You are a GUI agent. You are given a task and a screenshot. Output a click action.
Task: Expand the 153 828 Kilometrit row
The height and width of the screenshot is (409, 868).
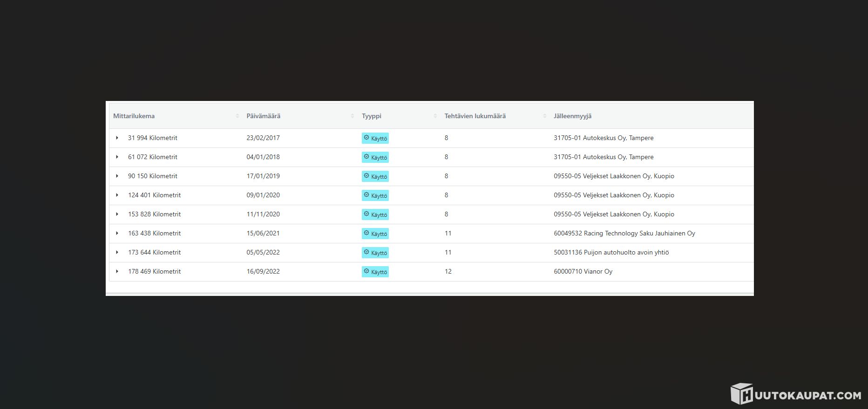click(117, 214)
